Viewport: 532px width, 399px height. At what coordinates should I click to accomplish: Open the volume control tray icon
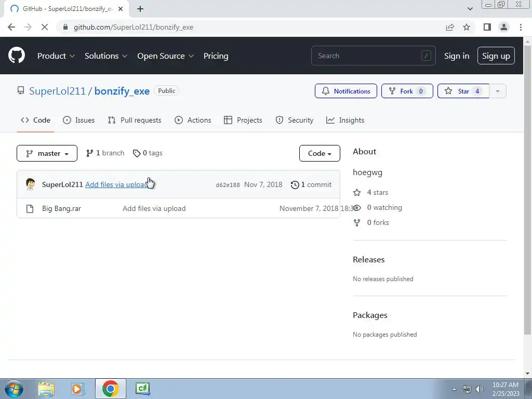tap(480, 389)
